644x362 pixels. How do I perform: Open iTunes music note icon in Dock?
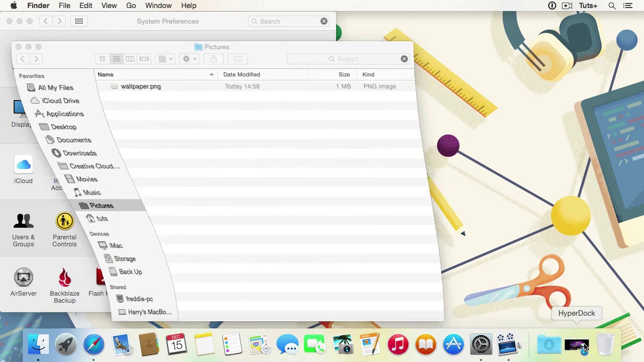pyautogui.click(x=398, y=345)
